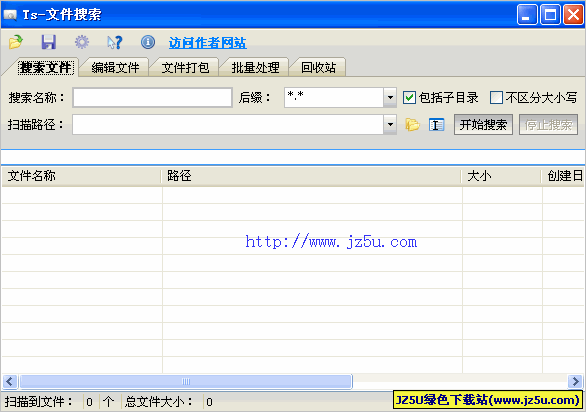Click the 停止搜索 button
This screenshot has width=586, height=412.
pyautogui.click(x=548, y=124)
